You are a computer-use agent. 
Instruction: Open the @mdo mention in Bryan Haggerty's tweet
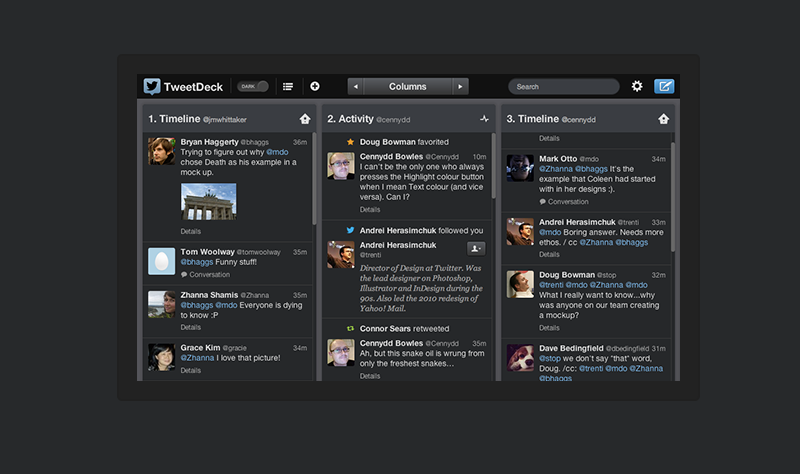(277, 152)
